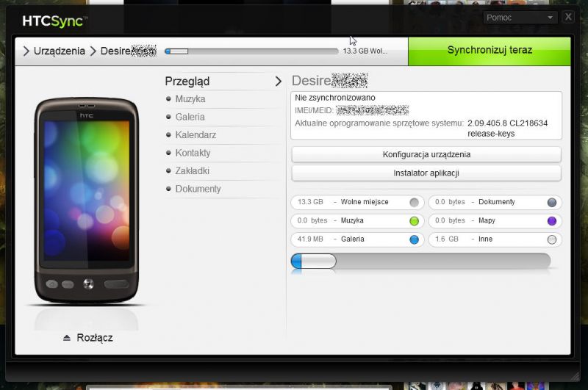
Task: Click the eject icon next to Rozłącz
Action: [x=67, y=338]
